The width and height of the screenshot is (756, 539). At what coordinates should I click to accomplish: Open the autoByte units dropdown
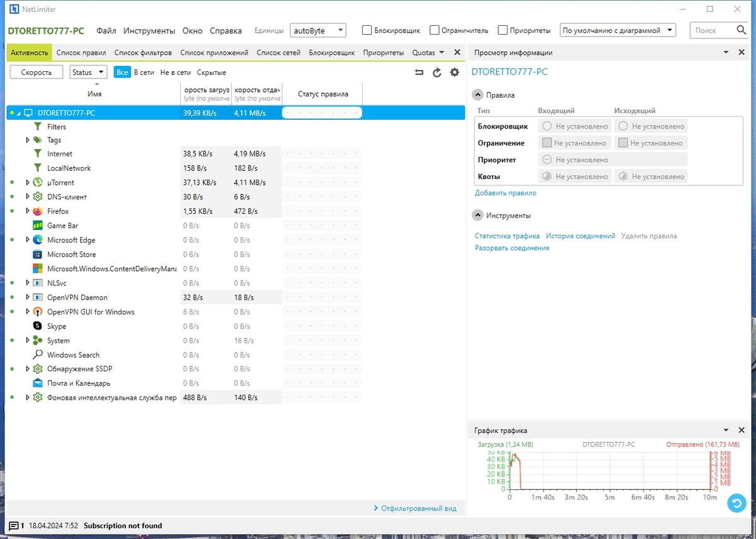coord(318,30)
